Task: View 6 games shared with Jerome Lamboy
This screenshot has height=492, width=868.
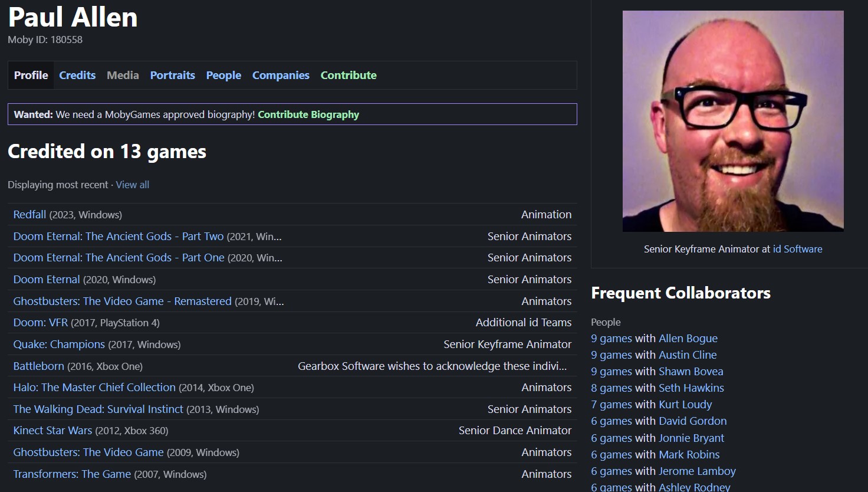Action: (611, 471)
